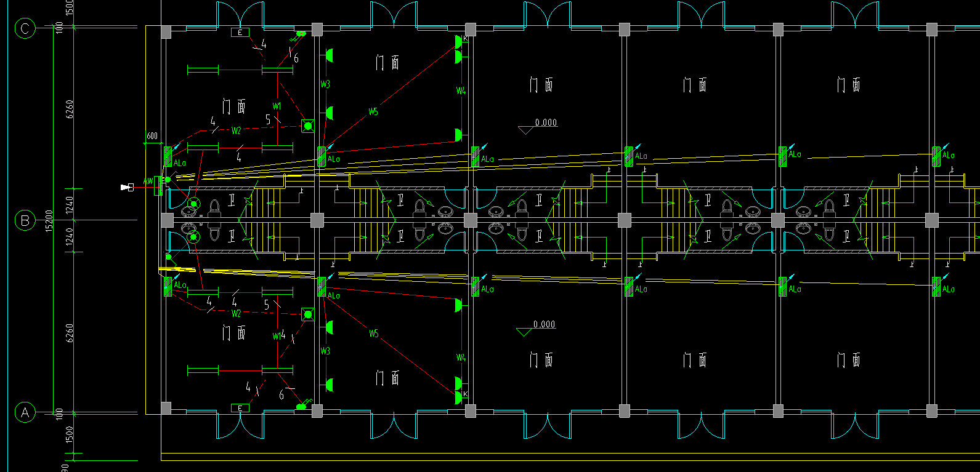The image size is (980, 472).
Task: Click the upper K label text
Action: click(x=465, y=39)
